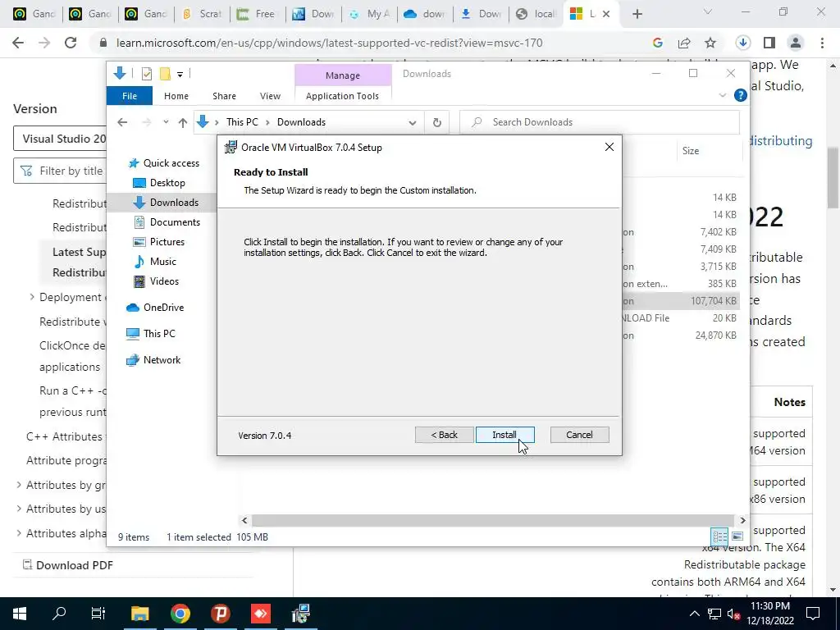Expand the address bar history dropdown
Screen dimensions: 840x630
coord(412,123)
